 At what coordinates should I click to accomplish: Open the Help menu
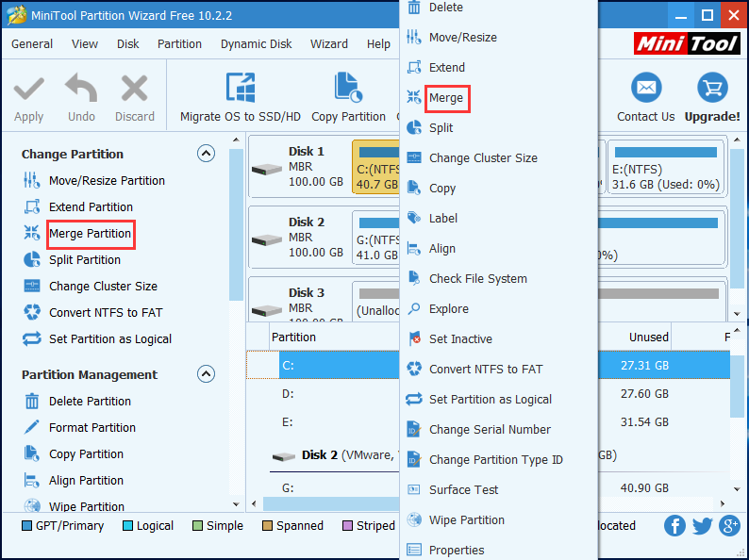pyautogui.click(x=379, y=44)
